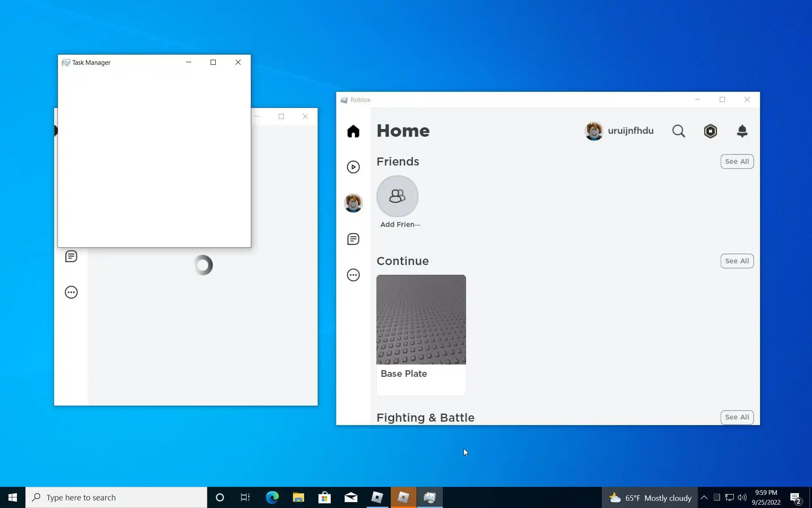The height and width of the screenshot is (508, 812).
Task: Click the More icon in left loading window
Action: click(71, 293)
